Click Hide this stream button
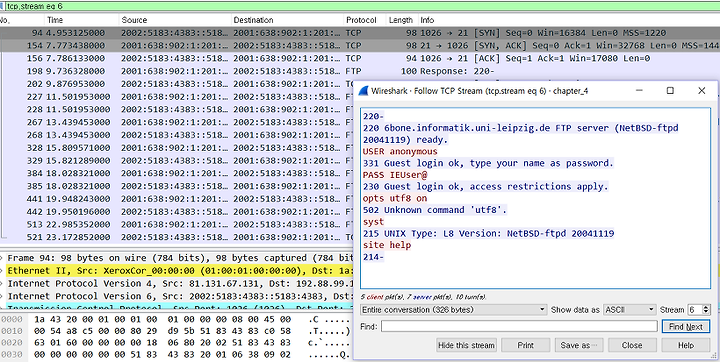Viewport: 720px width, 362px height. pyautogui.click(x=466, y=345)
